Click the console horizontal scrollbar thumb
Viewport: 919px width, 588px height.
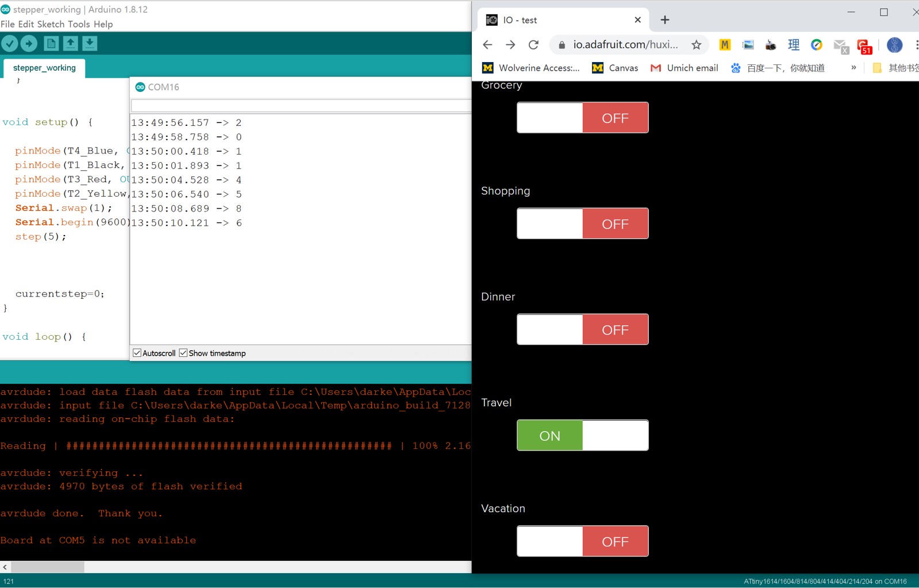(48, 567)
